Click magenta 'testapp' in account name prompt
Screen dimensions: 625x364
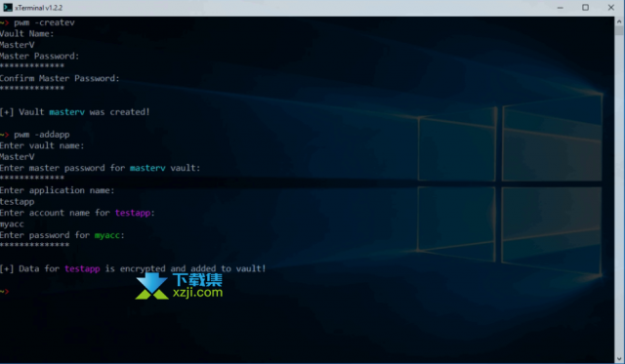(133, 213)
